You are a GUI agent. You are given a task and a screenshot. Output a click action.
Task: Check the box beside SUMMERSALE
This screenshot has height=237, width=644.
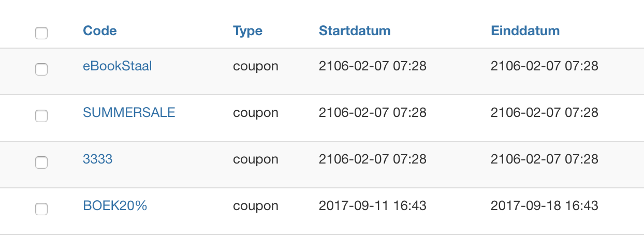(x=41, y=116)
